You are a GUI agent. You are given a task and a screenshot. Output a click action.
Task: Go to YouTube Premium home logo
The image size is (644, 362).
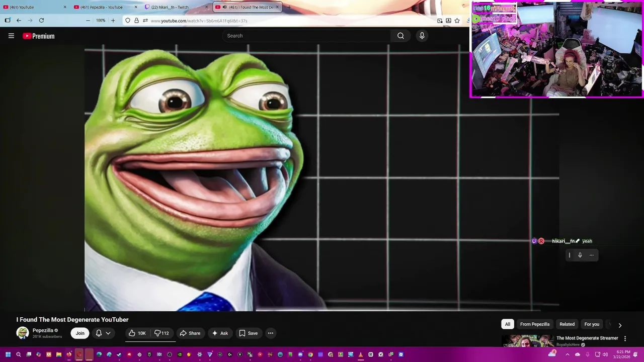click(x=39, y=36)
